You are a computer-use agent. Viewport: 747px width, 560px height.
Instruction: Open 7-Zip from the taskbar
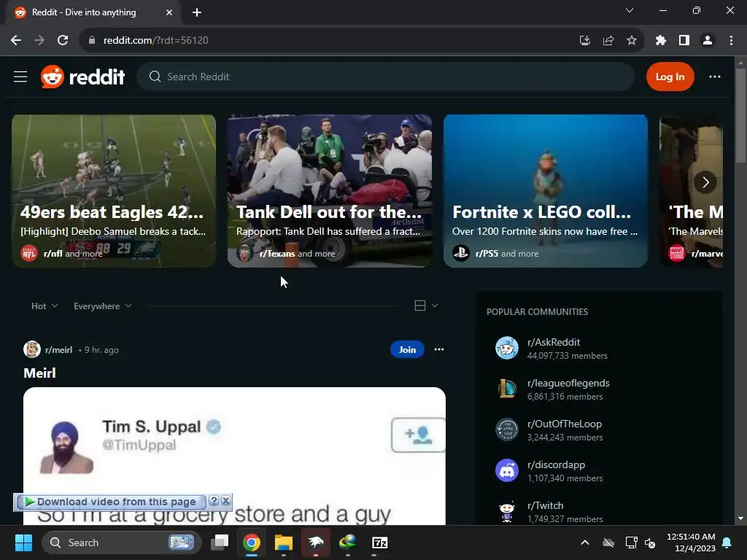[379, 542]
